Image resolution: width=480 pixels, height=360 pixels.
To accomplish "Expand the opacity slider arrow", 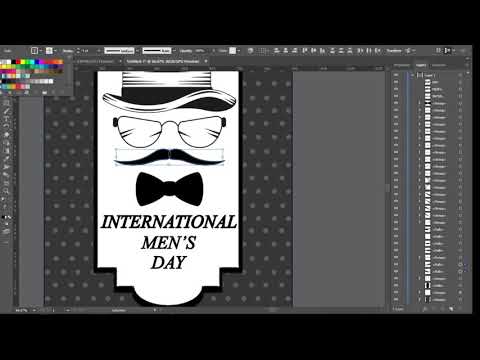I will click(x=213, y=51).
